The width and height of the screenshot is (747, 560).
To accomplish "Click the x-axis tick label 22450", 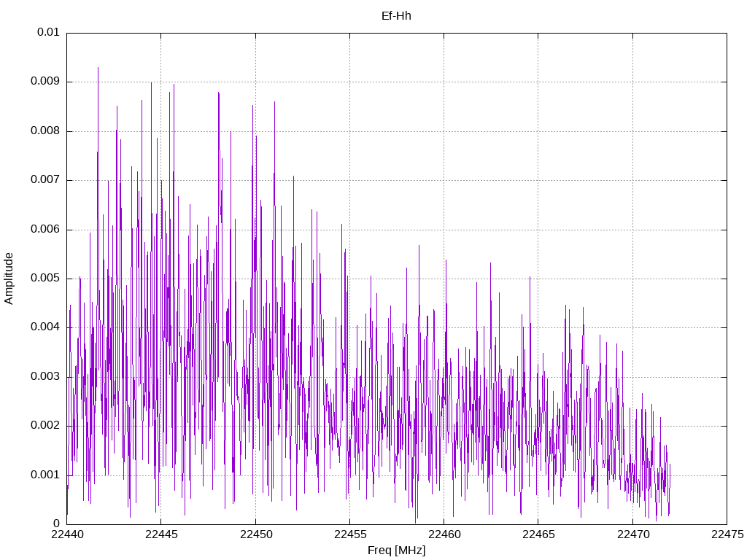I will [x=256, y=534].
